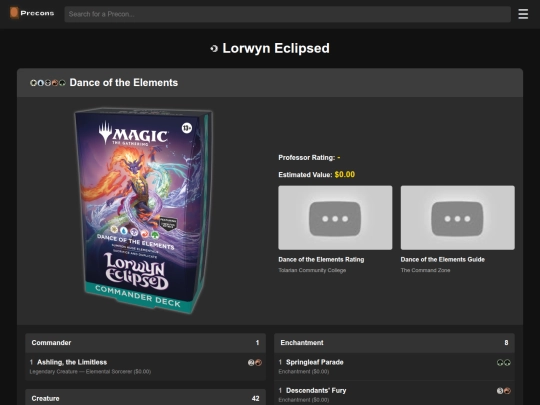
Task: Click the Enchantment count of 8
Action: (x=506, y=343)
